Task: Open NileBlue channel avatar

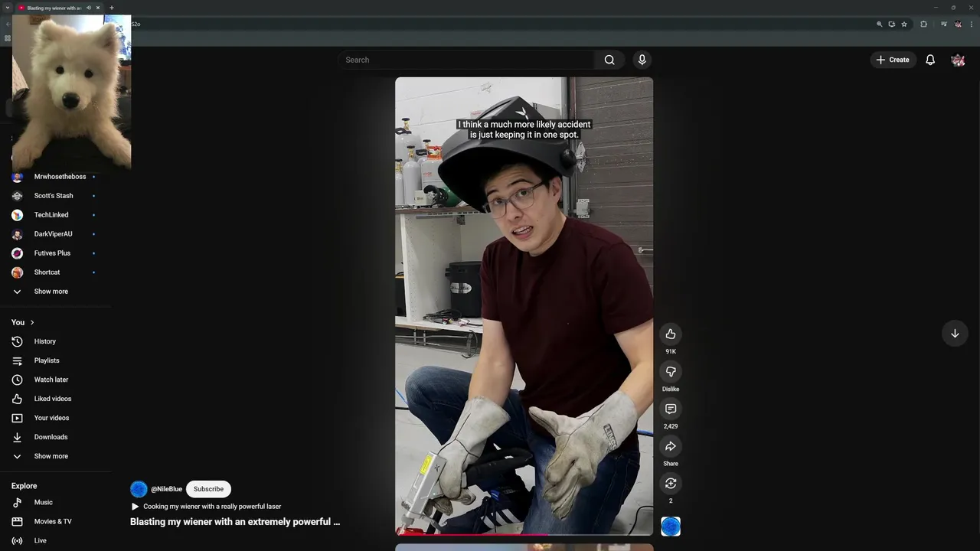Action: [139, 489]
